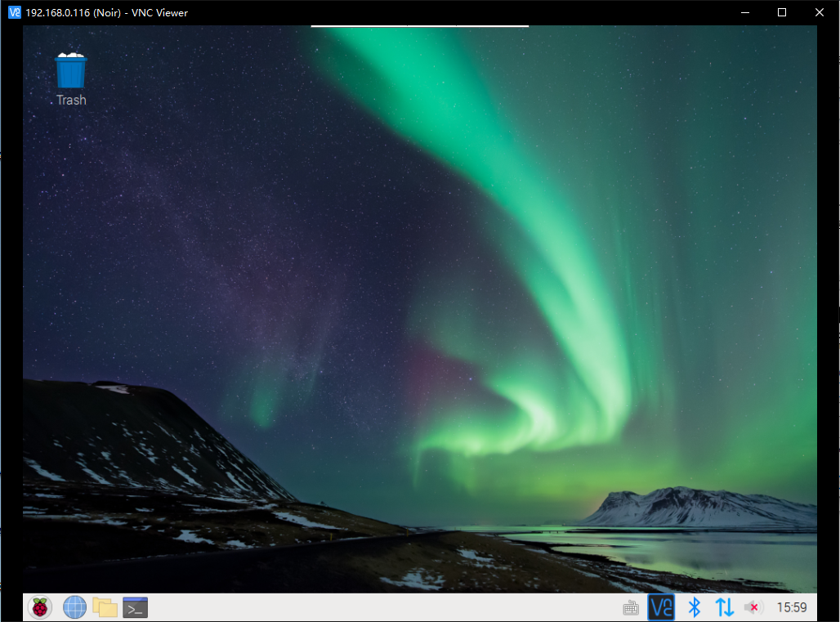The height and width of the screenshot is (622, 840).
Task: Click the VNC Viewer title bar logo
Action: tap(15, 12)
